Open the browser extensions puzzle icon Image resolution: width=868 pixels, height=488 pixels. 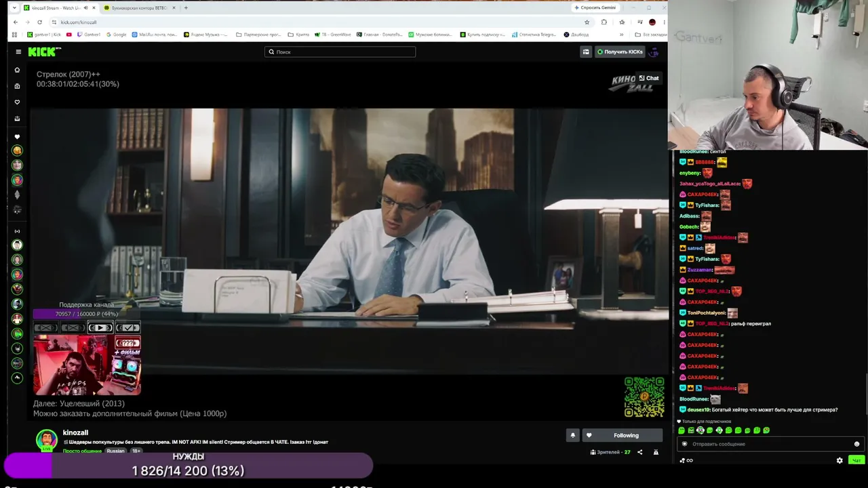(x=604, y=22)
